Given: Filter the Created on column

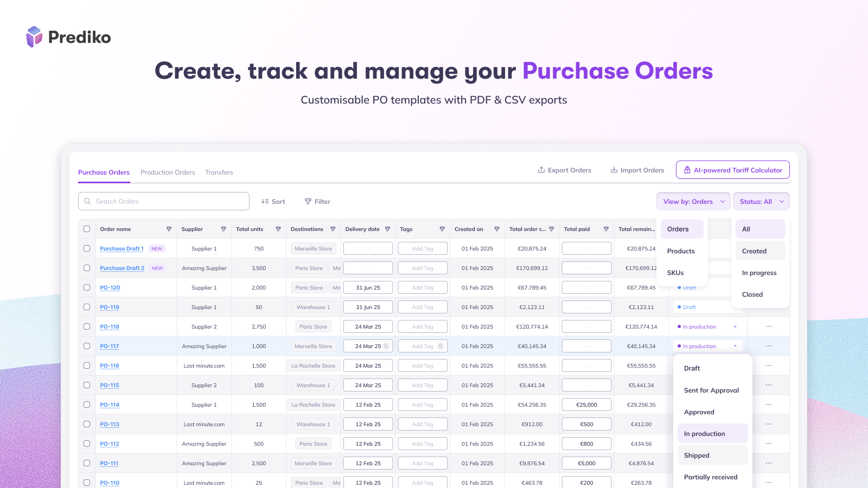Looking at the screenshot, I should pos(497,229).
